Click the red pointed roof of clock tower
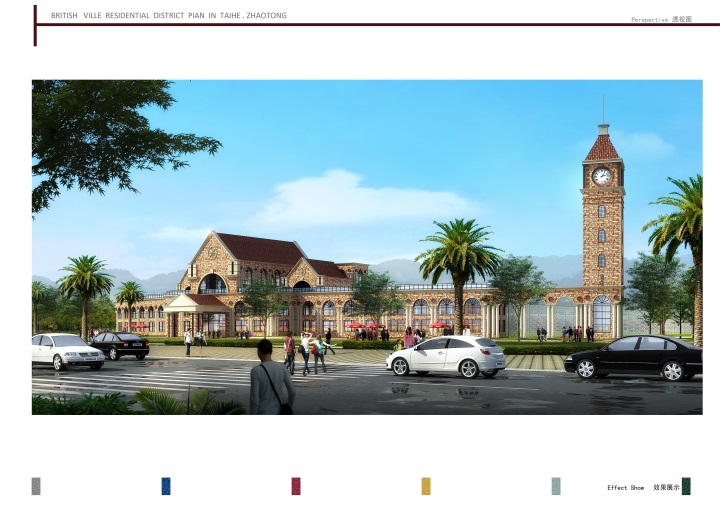Viewport: 720px width, 509px height. 603,148
